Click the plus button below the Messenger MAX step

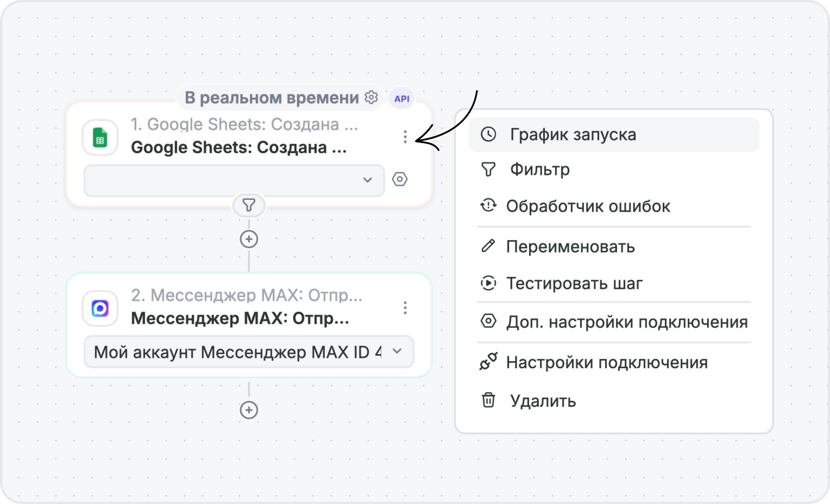pos(249,410)
